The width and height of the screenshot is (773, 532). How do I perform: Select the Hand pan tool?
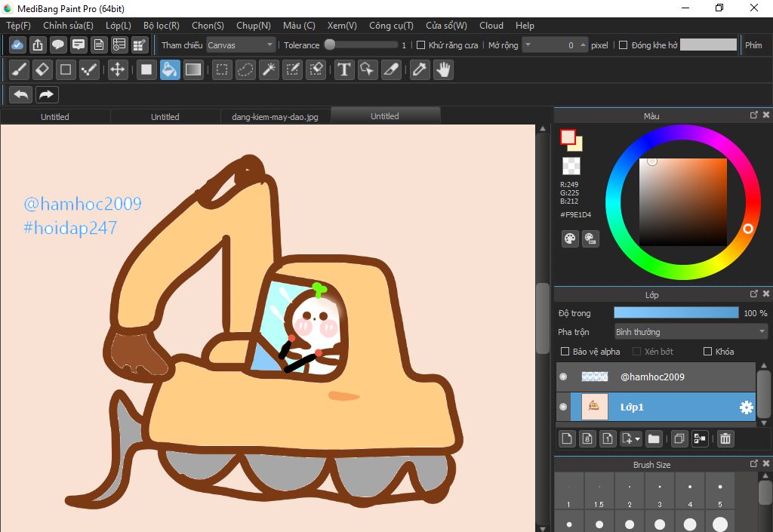click(443, 70)
